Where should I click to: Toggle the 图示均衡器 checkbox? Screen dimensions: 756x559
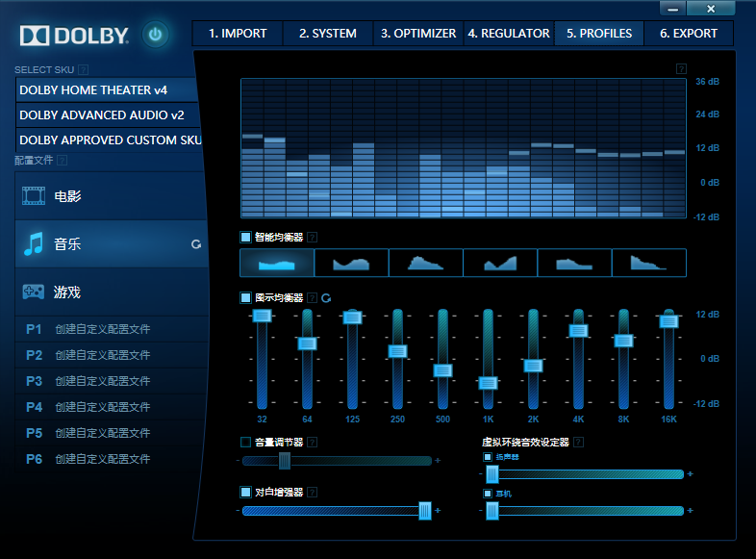(x=245, y=297)
